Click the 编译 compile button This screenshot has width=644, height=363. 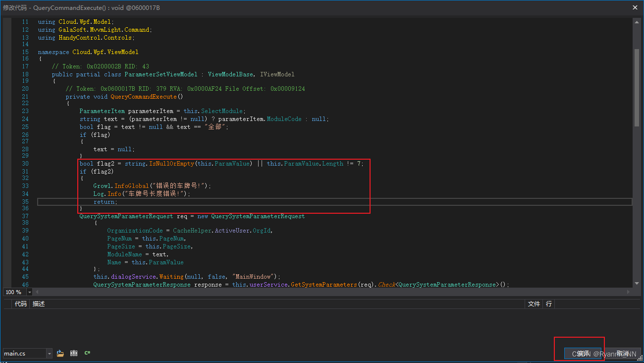[583, 354]
